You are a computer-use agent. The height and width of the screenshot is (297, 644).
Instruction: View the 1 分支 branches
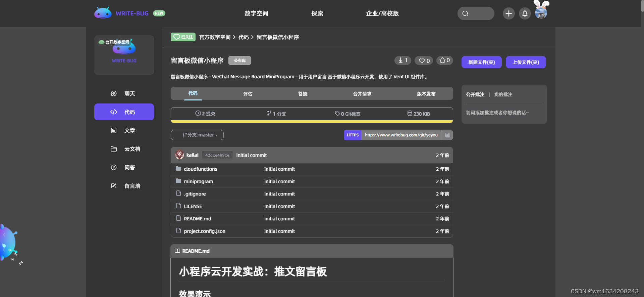pyautogui.click(x=276, y=114)
